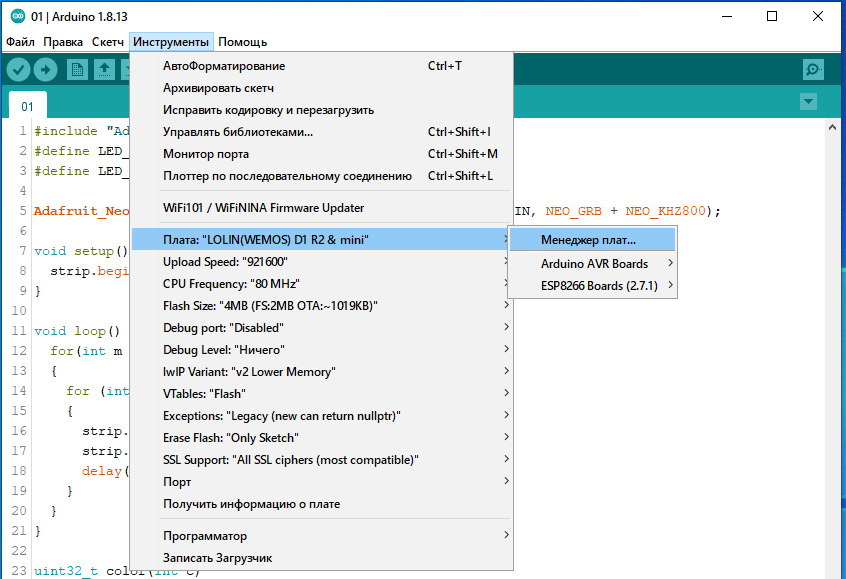This screenshot has height=579, width=846.
Task: Open Управлять библиотеками menu entry
Action: pos(238,132)
